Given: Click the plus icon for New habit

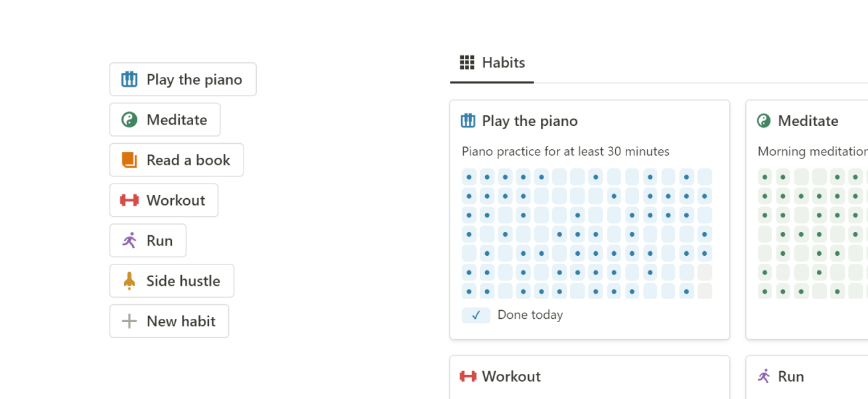Looking at the screenshot, I should click(x=129, y=321).
